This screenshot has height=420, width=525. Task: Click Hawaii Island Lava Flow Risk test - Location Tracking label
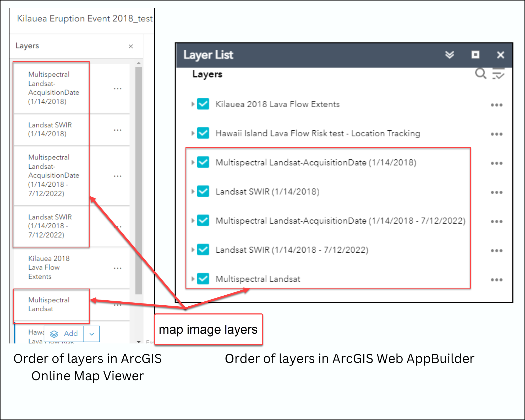tap(318, 133)
